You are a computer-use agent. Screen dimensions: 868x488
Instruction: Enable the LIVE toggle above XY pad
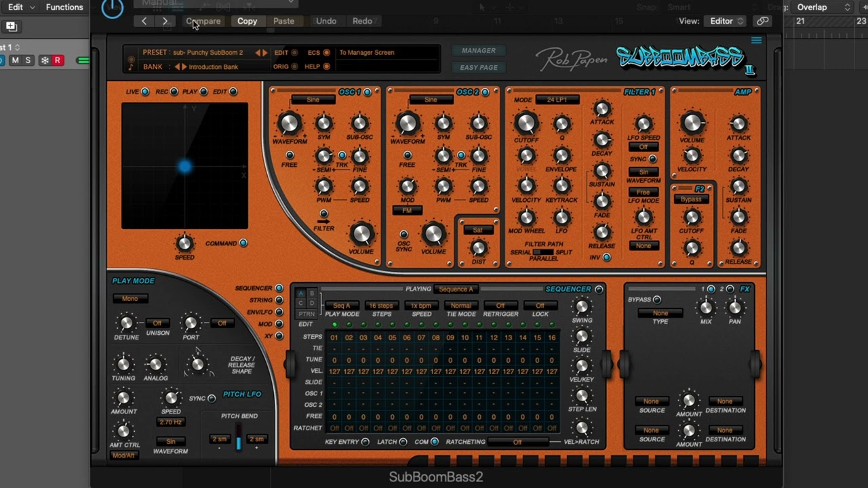point(145,91)
